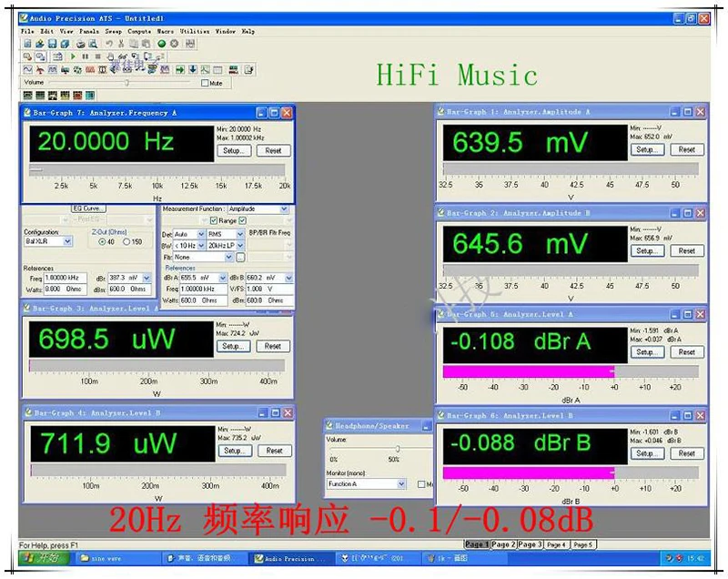Click Reset in dBr B bar graph

[687, 453]
